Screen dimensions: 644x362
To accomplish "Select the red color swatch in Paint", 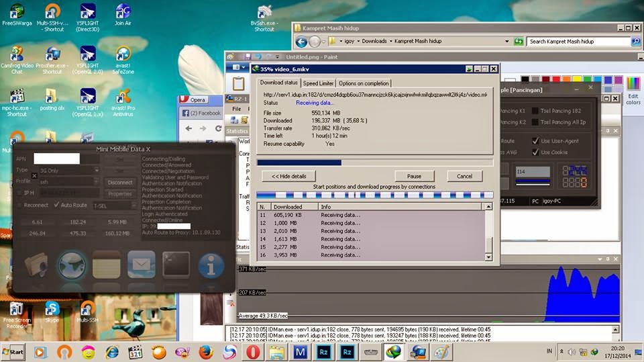I will pyautogui.click(x=556, y=79).
